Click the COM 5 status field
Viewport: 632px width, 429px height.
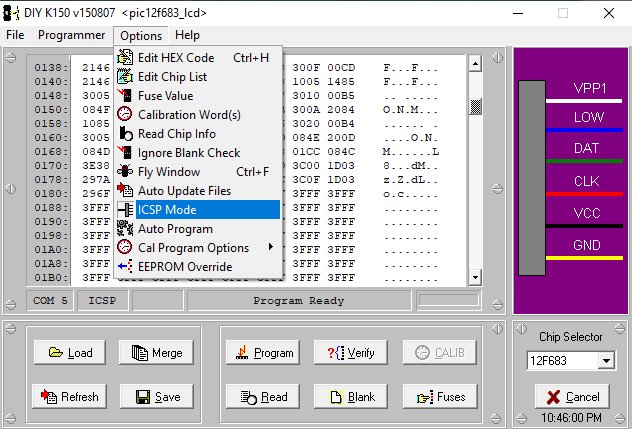50,301
